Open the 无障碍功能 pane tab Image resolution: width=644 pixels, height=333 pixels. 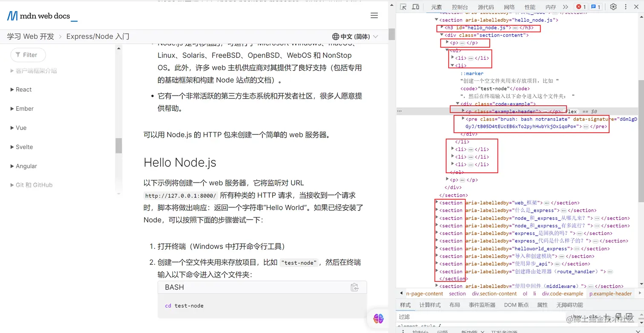click(x=569, y=305)
